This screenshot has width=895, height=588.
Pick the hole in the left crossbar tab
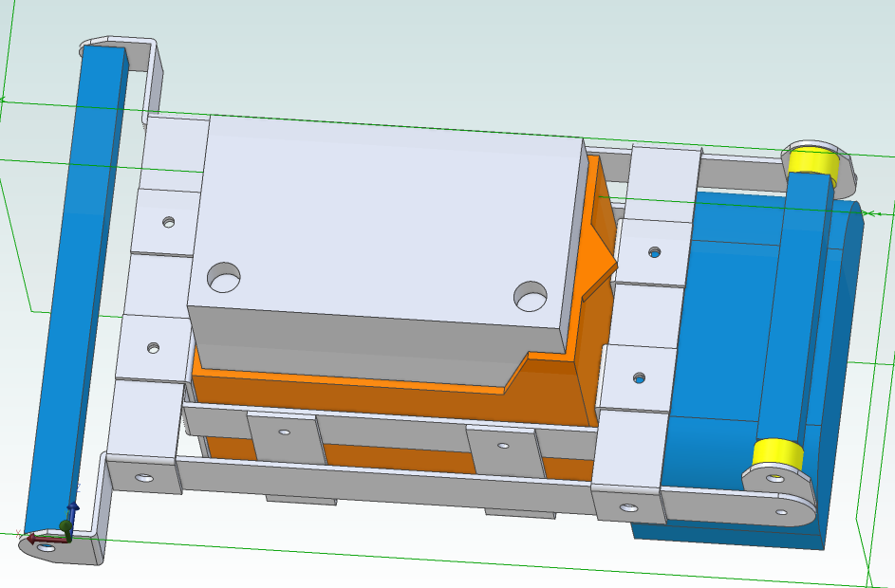pos(284,432)
